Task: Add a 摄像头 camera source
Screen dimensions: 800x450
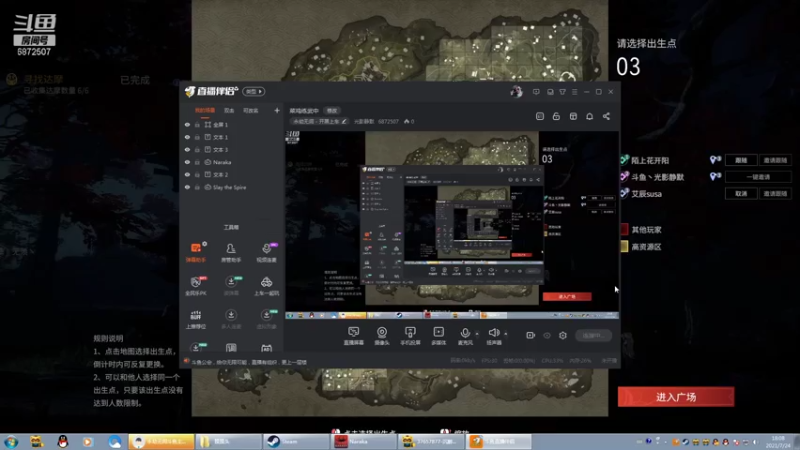Action: [382, 336]
